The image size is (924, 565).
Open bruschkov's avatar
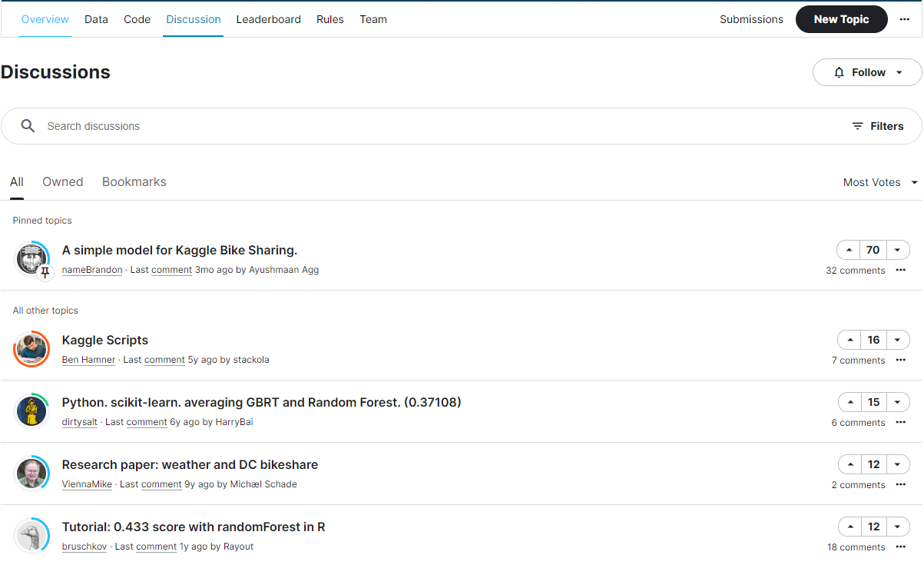click(x=32, y=536)
